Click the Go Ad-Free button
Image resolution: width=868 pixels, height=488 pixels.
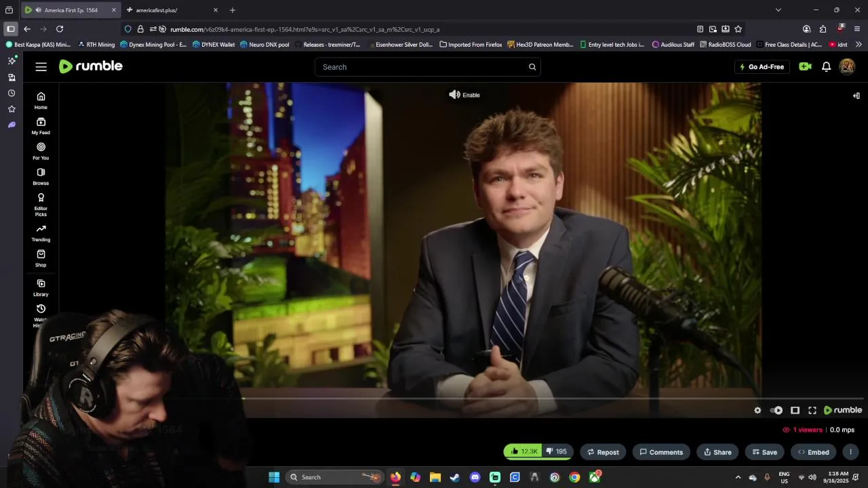click(762, 67)
